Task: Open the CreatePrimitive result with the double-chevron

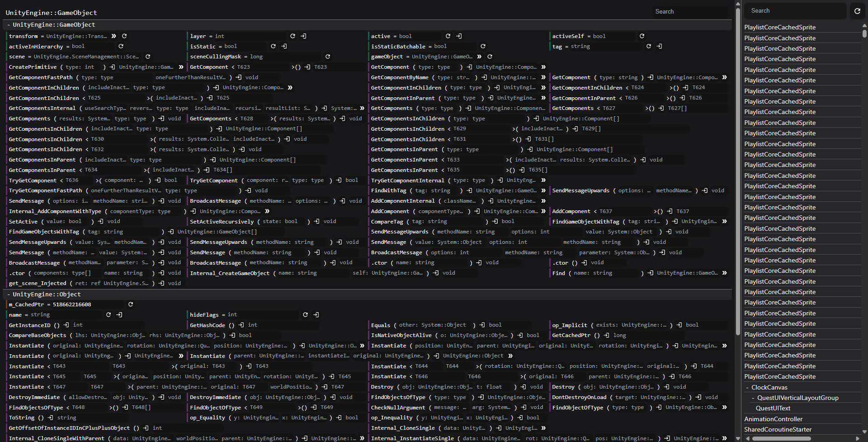Action: tap(181, 67)
